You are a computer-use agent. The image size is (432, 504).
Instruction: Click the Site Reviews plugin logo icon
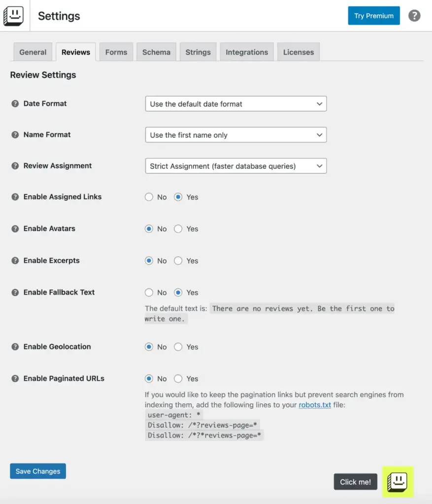click(x=14, y=15)
